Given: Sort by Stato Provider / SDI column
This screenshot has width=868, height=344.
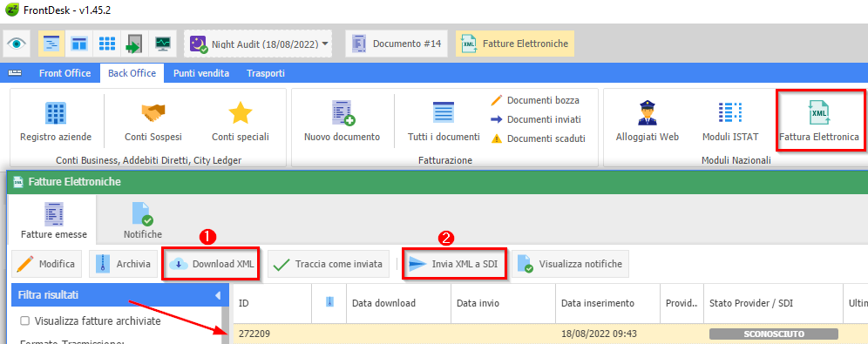Looking at the screenshot, I should (773, 303).
